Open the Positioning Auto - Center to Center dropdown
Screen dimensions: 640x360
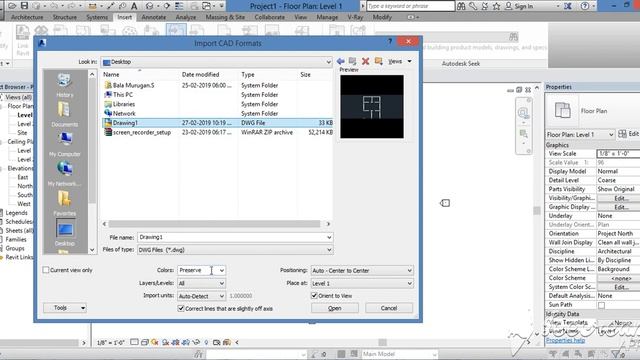(362, 270)
